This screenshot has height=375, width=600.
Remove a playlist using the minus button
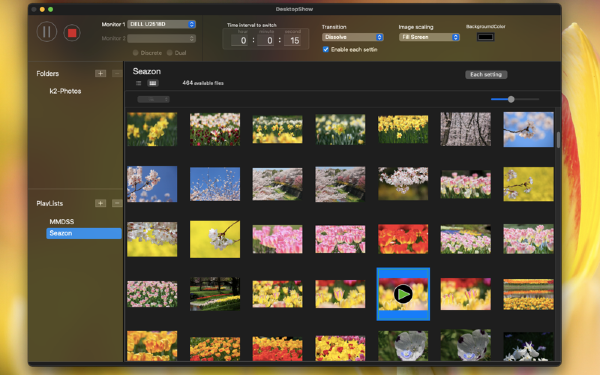tap(117, 203)
